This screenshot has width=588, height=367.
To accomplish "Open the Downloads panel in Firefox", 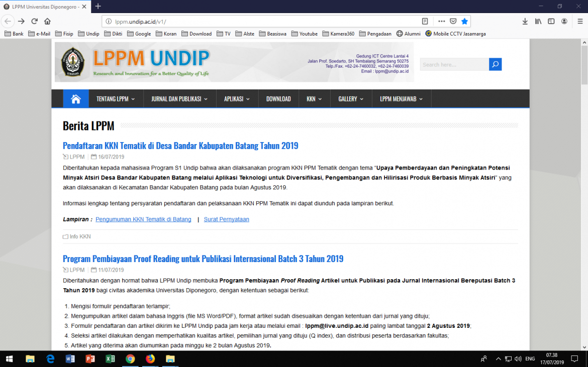I will (x=525, y=21).
